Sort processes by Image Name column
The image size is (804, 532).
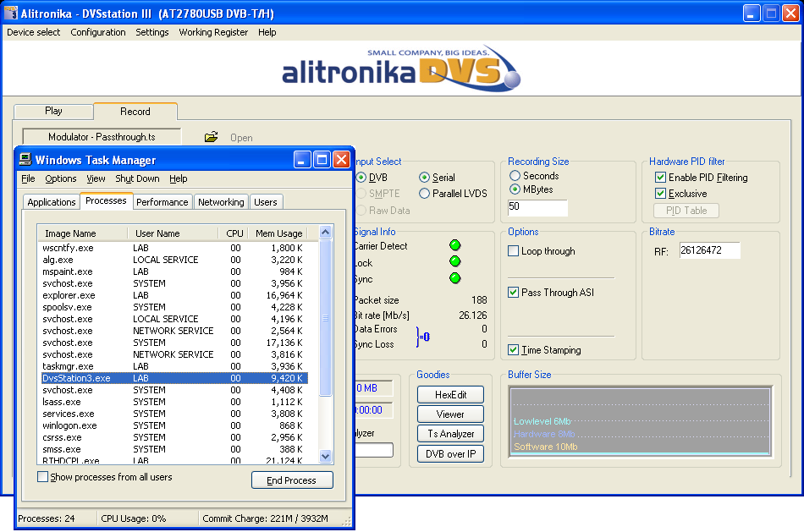[x=83, y=233]
